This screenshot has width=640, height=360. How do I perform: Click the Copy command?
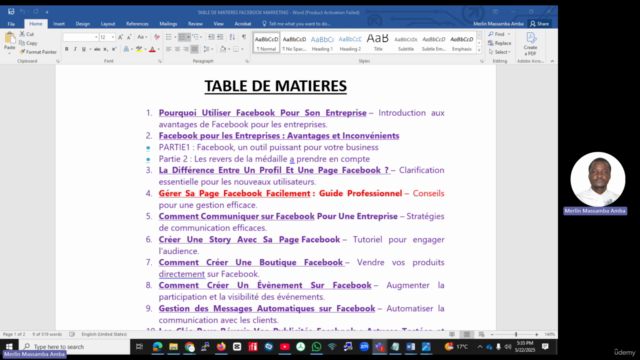[28, 43]
